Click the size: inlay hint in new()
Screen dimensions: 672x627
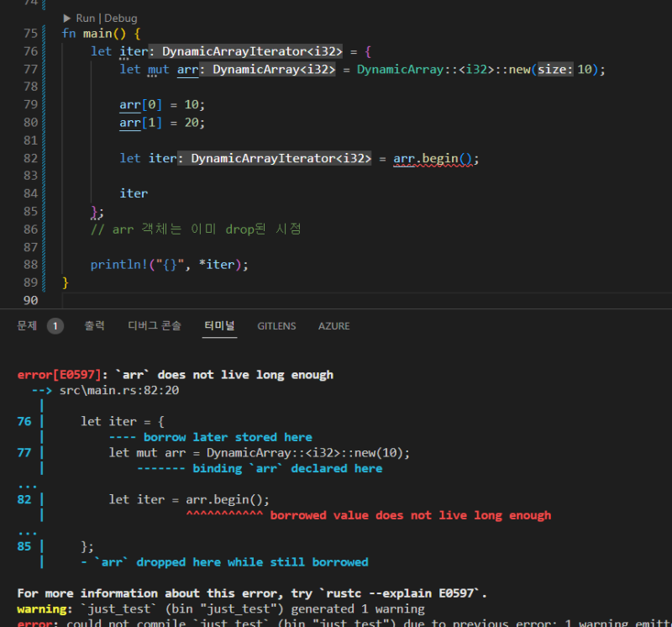[x=554, y=69]
